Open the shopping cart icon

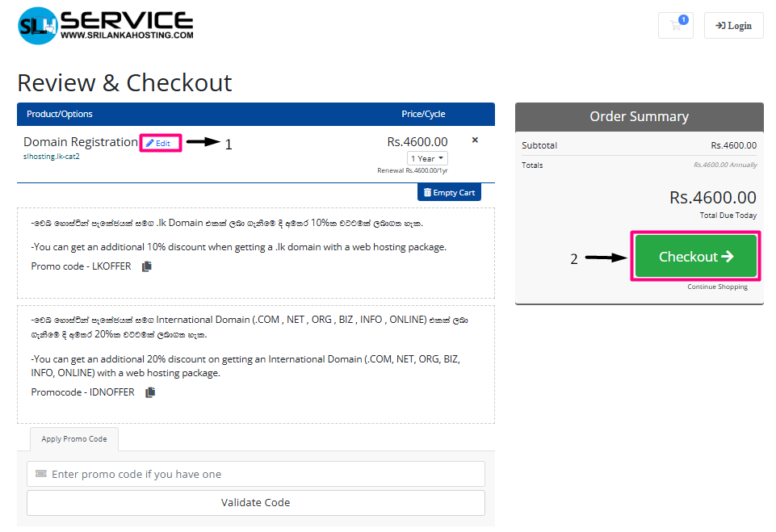[676, 26]
